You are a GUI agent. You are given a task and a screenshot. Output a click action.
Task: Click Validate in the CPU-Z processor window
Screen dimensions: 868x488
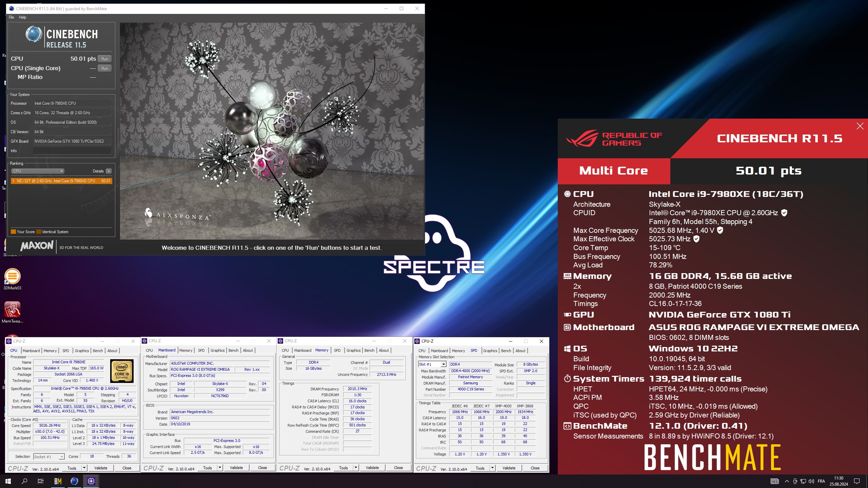pyautogui.click(x=101, y=468)
